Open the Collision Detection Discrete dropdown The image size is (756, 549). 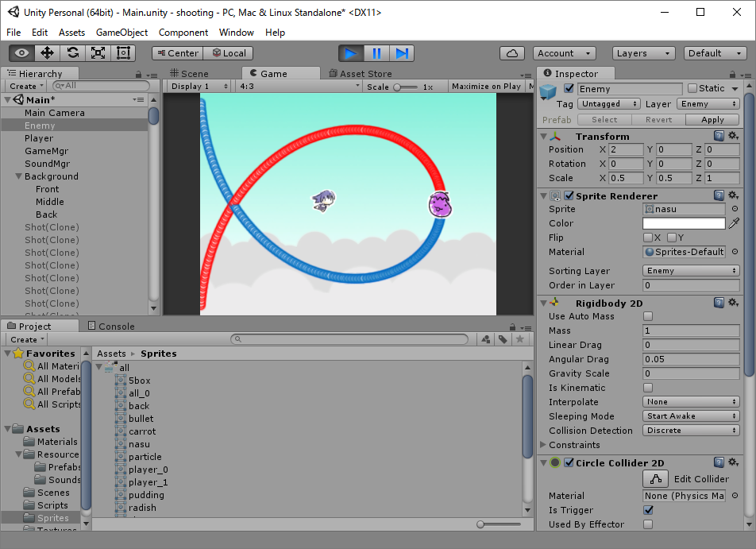[691, 431]
